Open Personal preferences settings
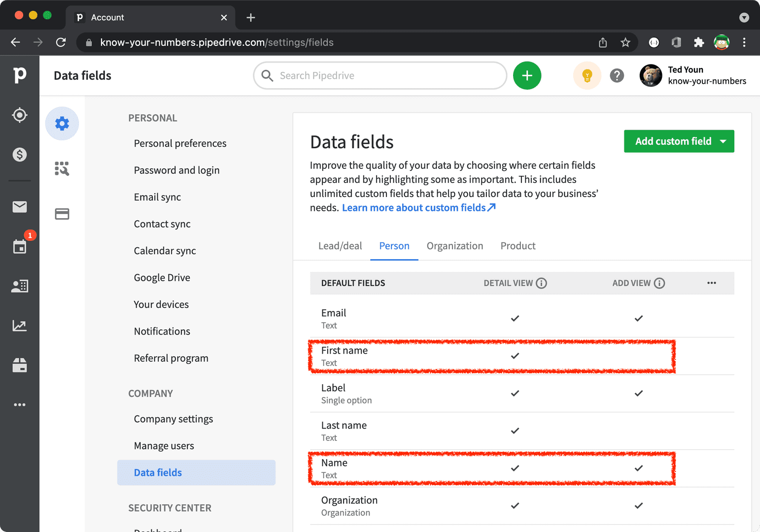The height and width of the screenshot is (532, 760). [x=180, y=143]
